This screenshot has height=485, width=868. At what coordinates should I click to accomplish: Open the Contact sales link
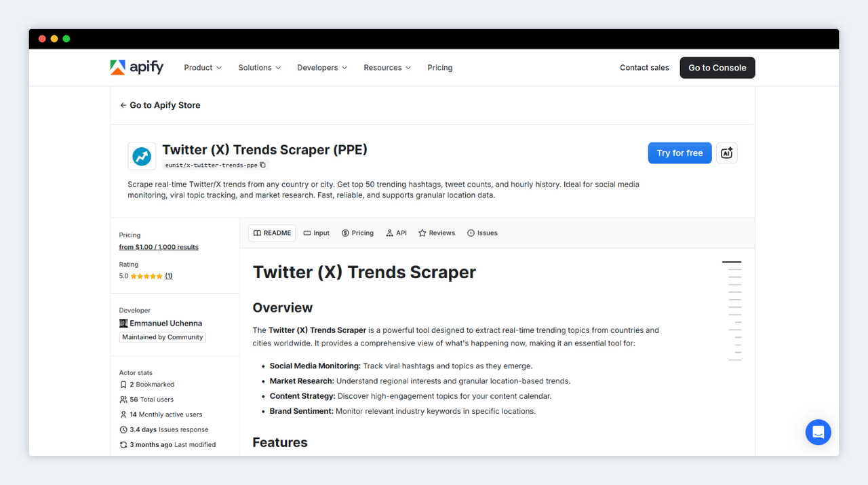644,68
